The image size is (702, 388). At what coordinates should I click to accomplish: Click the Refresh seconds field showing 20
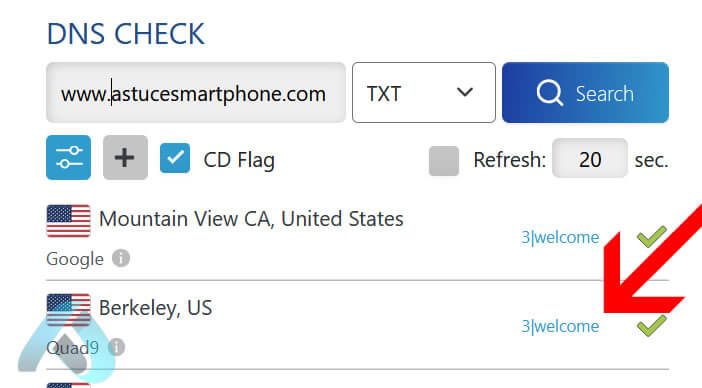[590, 158]
